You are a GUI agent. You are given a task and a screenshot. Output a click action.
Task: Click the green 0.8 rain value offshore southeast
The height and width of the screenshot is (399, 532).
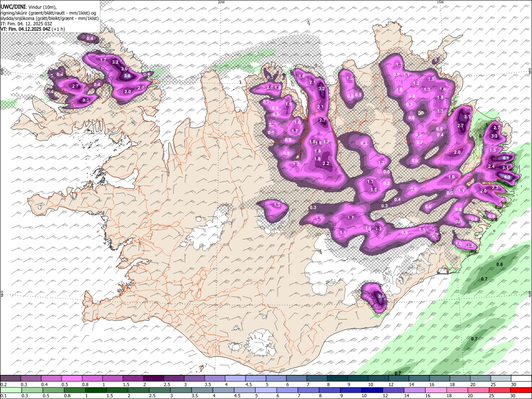(500, 264)
